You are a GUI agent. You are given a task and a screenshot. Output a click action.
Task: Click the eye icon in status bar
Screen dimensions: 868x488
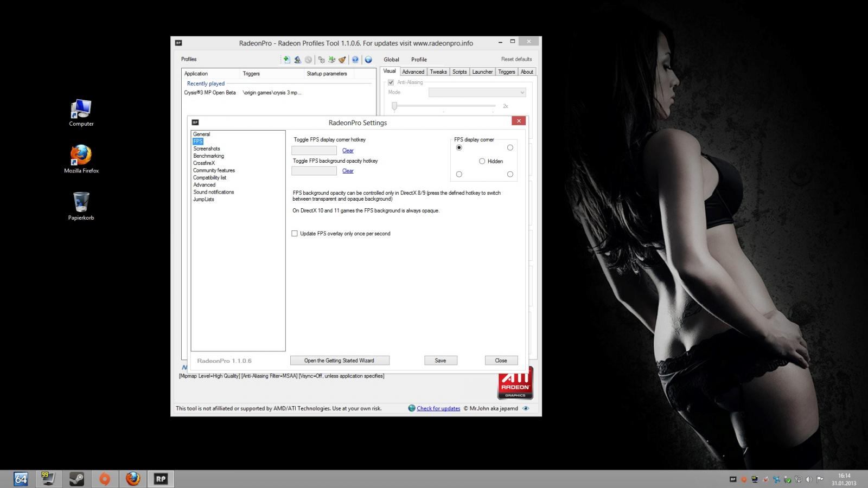point(526,408)
